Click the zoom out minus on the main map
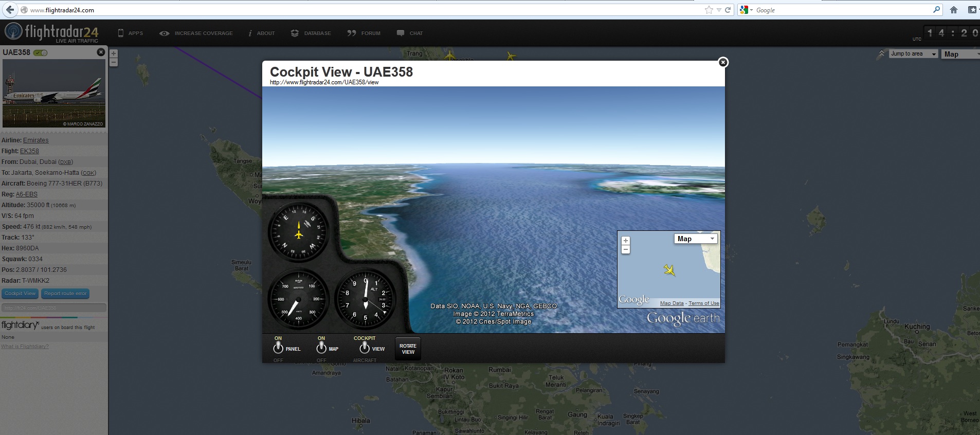The width and height of the screenshot is (980, 435). point(114,62)
